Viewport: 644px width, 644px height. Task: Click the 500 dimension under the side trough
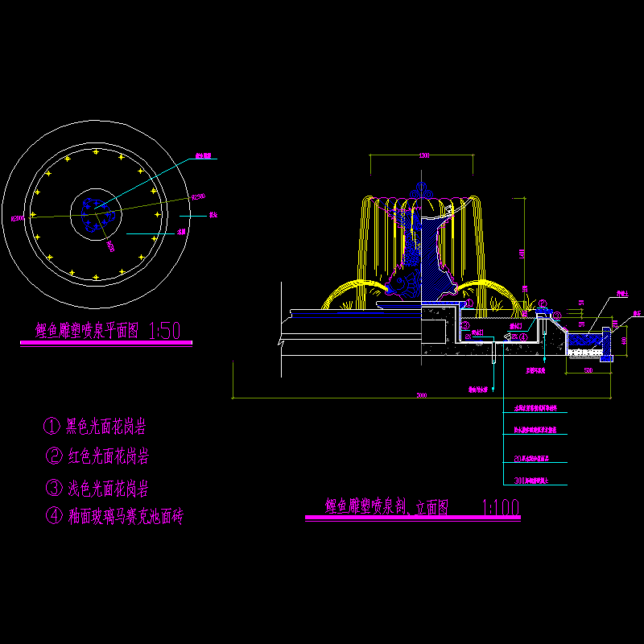(588, 370)
